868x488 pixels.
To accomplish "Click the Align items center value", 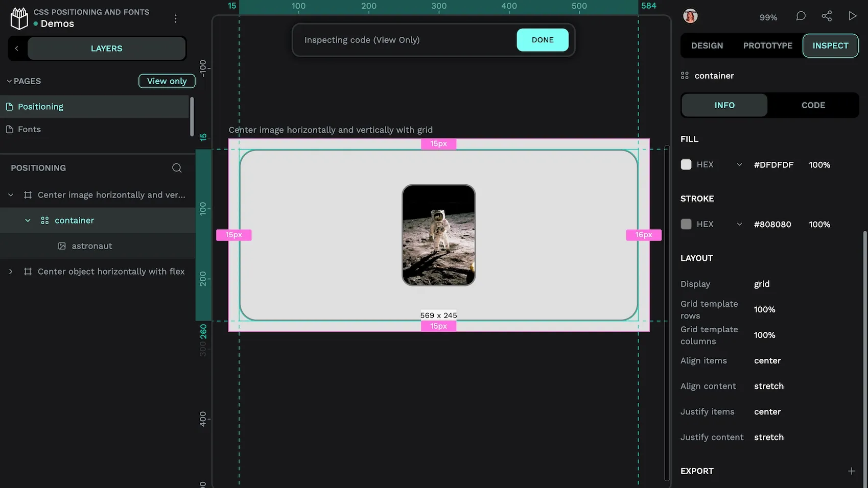I will 767,360.
